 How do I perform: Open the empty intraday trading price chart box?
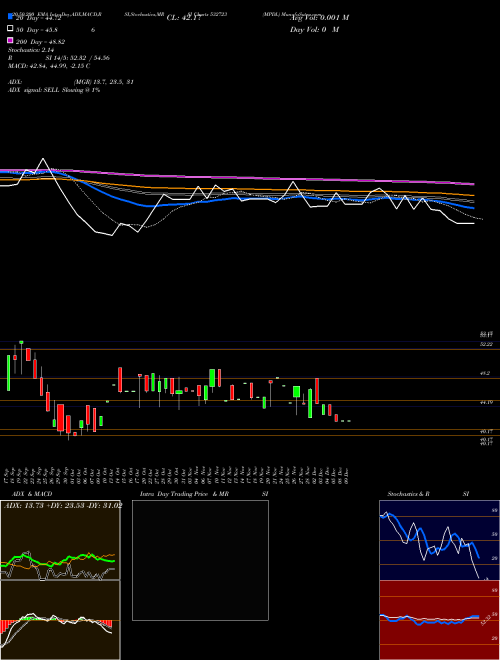(200, 560)
